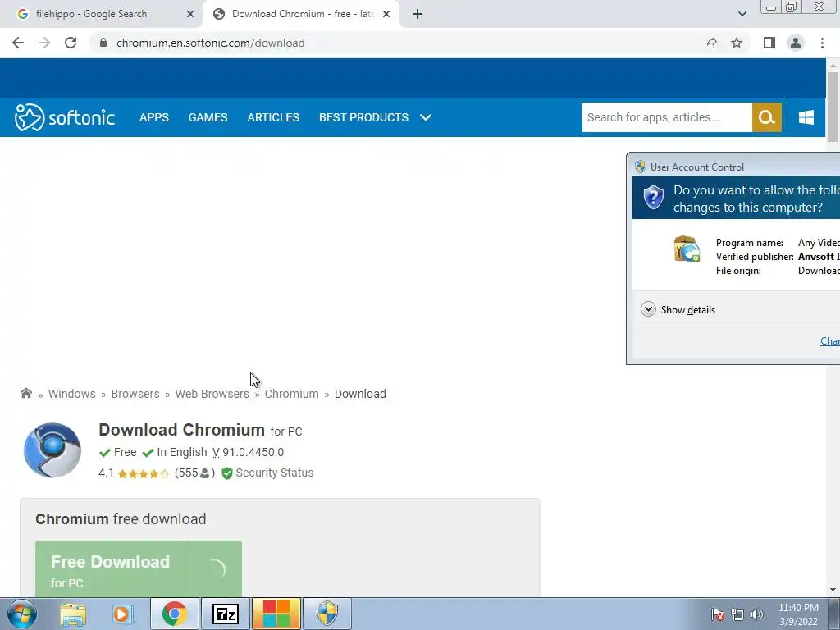Click the forward navigation arrow

pos(44,43)
